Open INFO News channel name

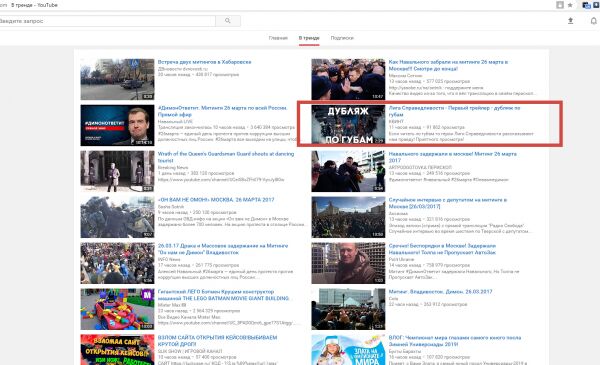pos(169,259)
